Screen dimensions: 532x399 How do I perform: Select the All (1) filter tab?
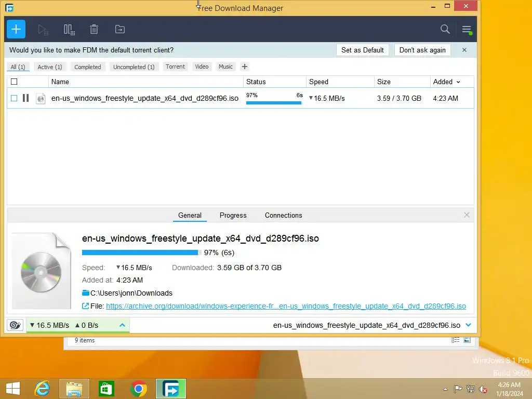coord(18,67)
